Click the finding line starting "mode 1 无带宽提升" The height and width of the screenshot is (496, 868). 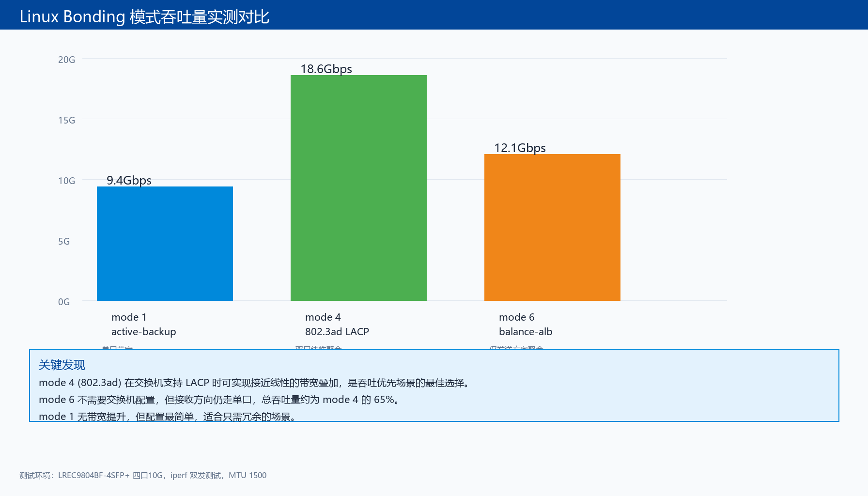(x=168, y=417)
